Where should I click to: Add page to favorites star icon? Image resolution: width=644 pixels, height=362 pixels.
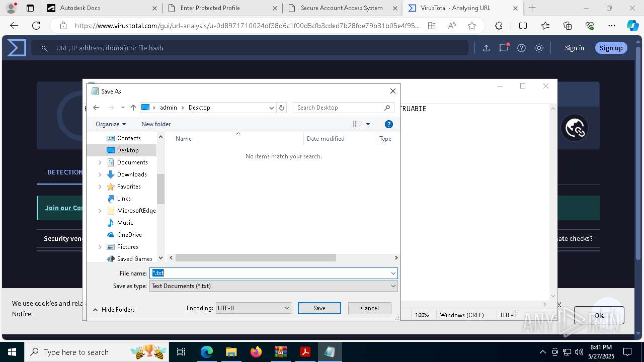pyautogui.click(x=471, y=26)
